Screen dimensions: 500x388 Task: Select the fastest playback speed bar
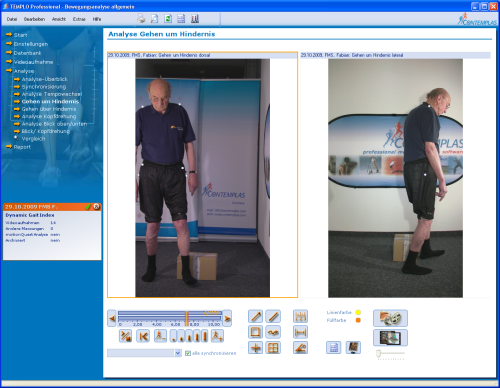pos(204,336)
